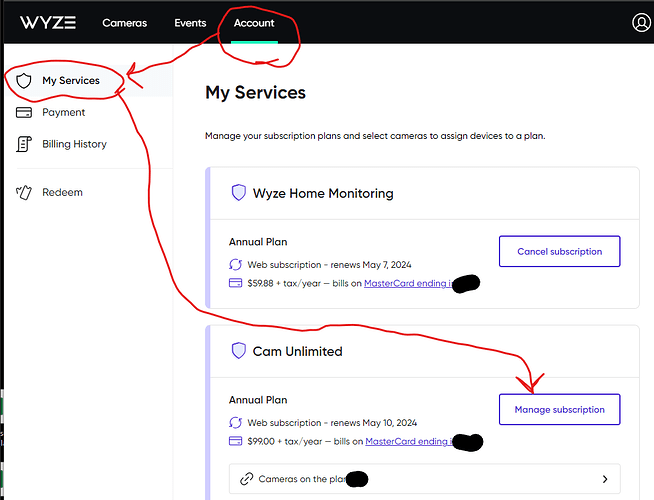
Task: Open the Cameras tab
Action: (x=125, y=23)
